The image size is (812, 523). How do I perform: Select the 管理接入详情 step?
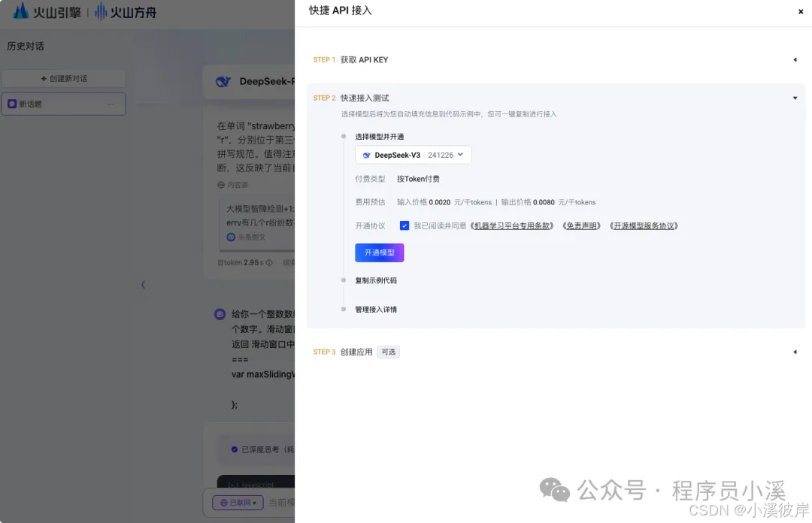[375, 310]
